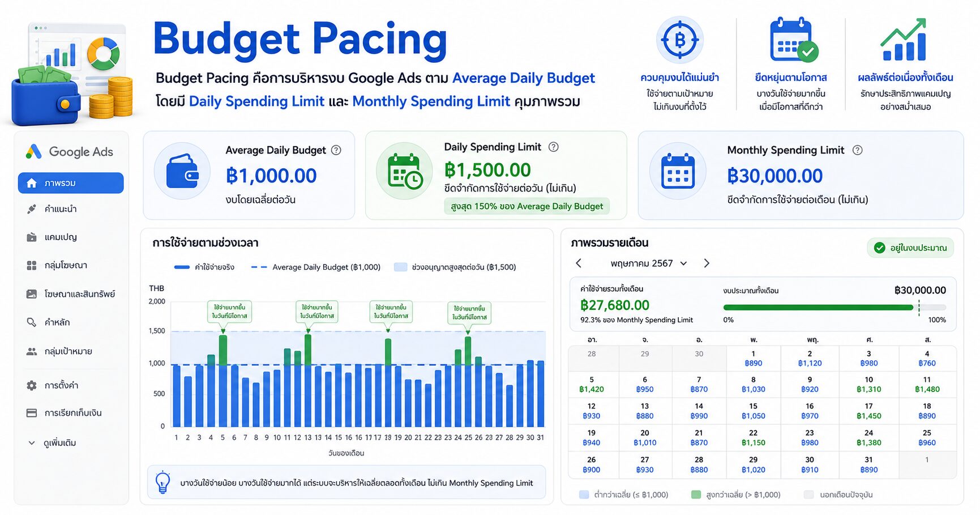Click the สูงสุด 150% ของ Average Daily Budget tag
This screenshot has height=515, width=980.
click(527, 206)
